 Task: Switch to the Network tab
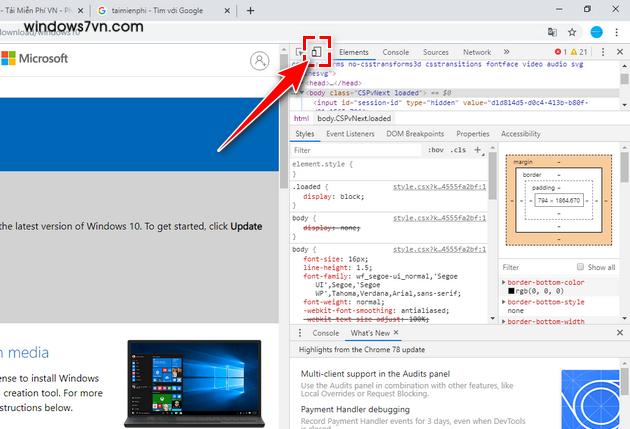[x=476, y=52]
